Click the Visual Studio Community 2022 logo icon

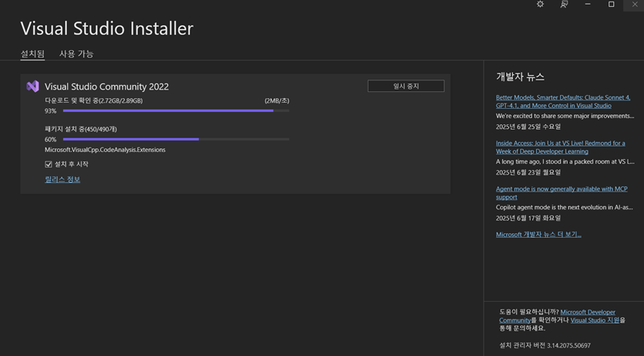click(32, 86)
